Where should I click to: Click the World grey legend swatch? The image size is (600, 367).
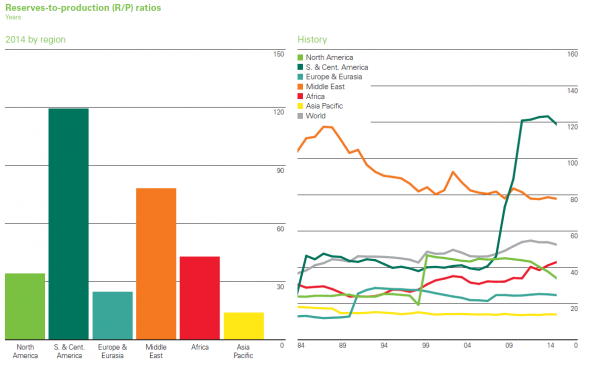300,116
